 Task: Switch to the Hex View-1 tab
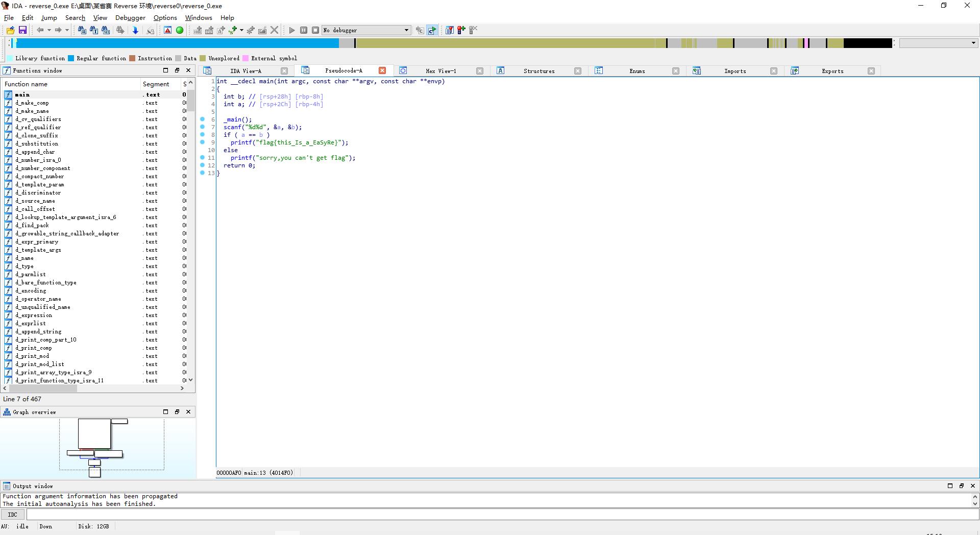(x=441, y=71)
